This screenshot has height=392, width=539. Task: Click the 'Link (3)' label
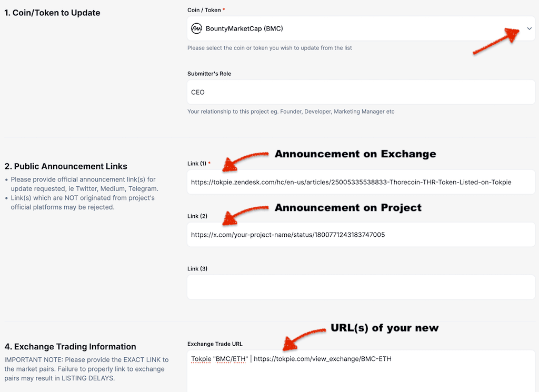click(197, 269)
